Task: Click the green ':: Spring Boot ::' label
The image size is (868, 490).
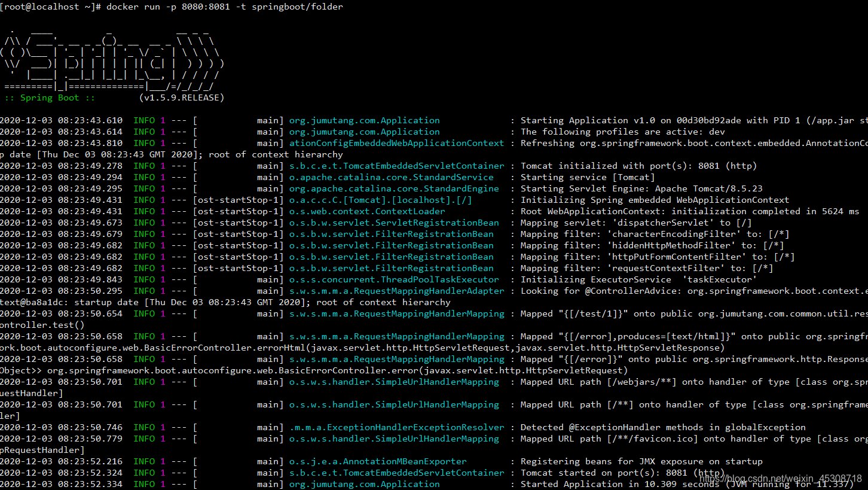Action: (x=49, y=98)
